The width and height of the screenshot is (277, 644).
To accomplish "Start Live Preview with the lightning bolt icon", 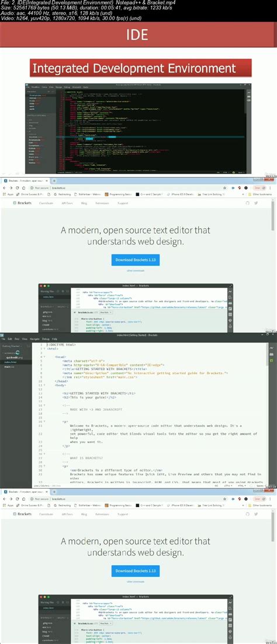I will 272,347.
